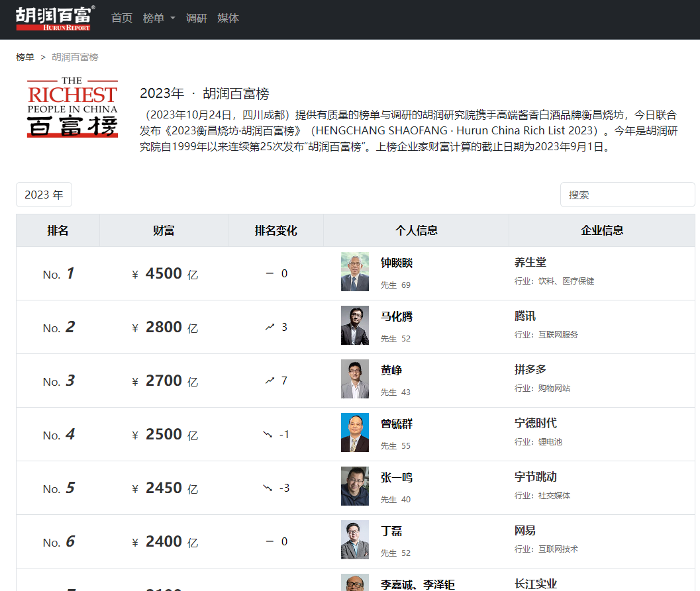
Task: Click the rank label No. 4
Action: tap(58, 434)
